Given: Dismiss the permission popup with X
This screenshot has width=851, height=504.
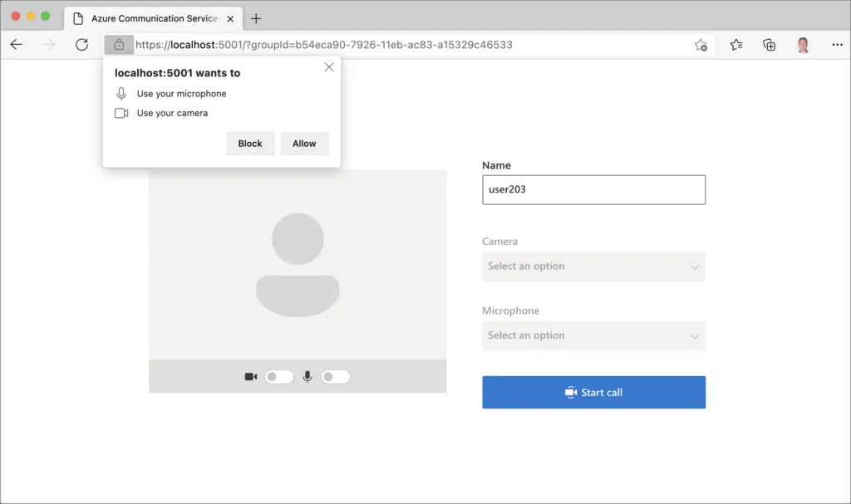Looking at the screenshot, I should [329, 67].
